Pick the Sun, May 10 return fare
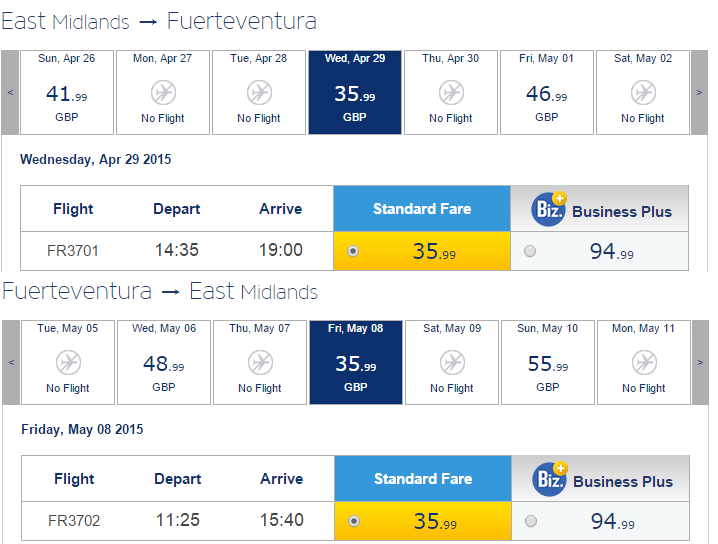 point(548,363)
